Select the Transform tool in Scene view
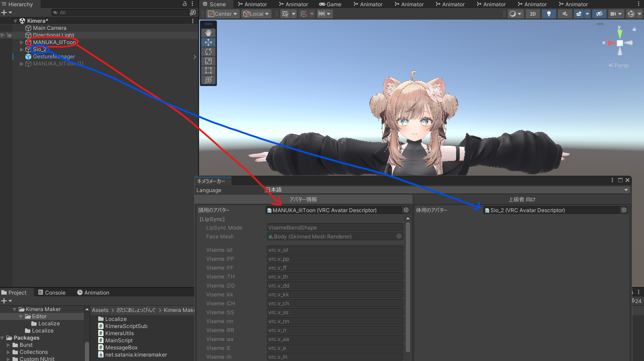The width and height of the screenshot is (644, 361). click(x=208, y=80)
